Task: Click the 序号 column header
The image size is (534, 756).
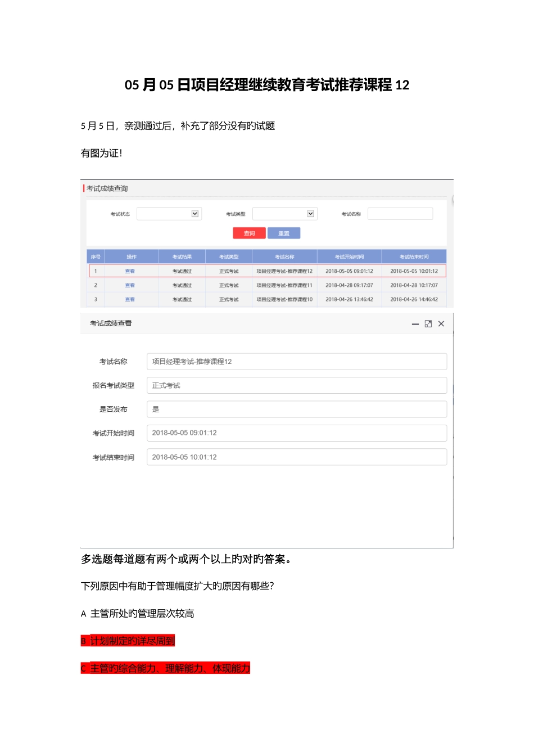Action: pos(96,256)
